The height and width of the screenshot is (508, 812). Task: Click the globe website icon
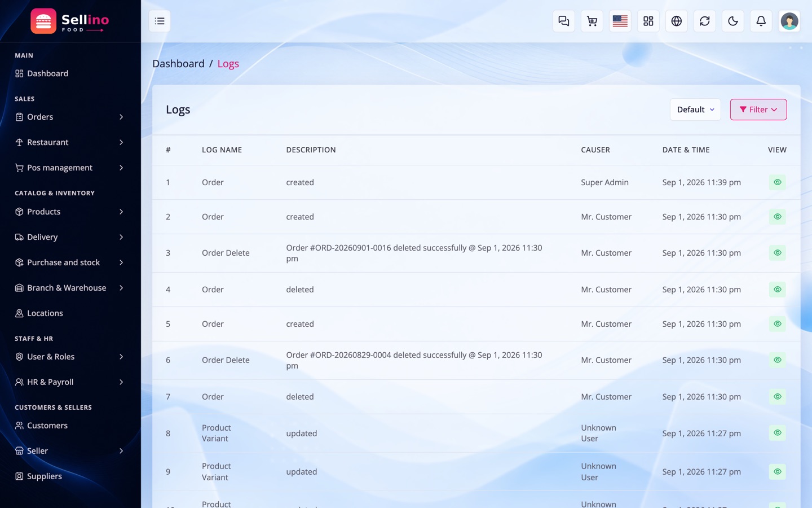point(677,21)
